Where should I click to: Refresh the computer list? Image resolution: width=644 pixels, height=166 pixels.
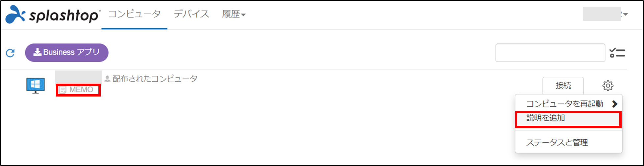click(x=11, y=53)
